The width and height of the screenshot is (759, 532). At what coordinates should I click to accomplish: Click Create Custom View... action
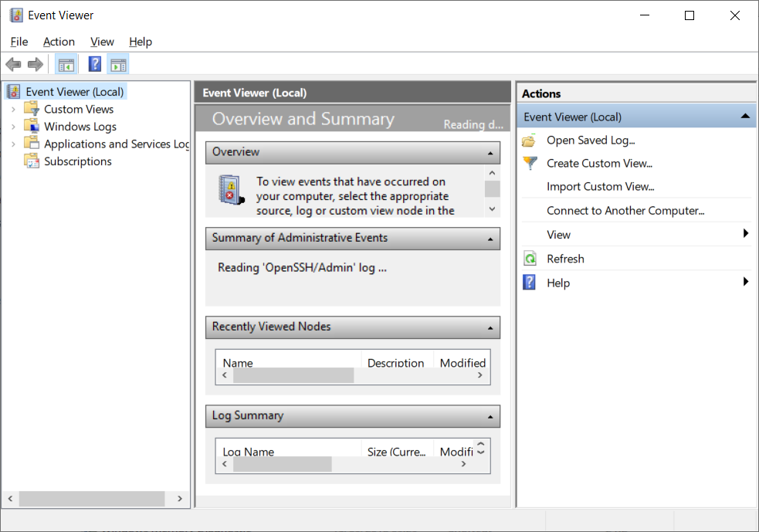tap(599, 164)
